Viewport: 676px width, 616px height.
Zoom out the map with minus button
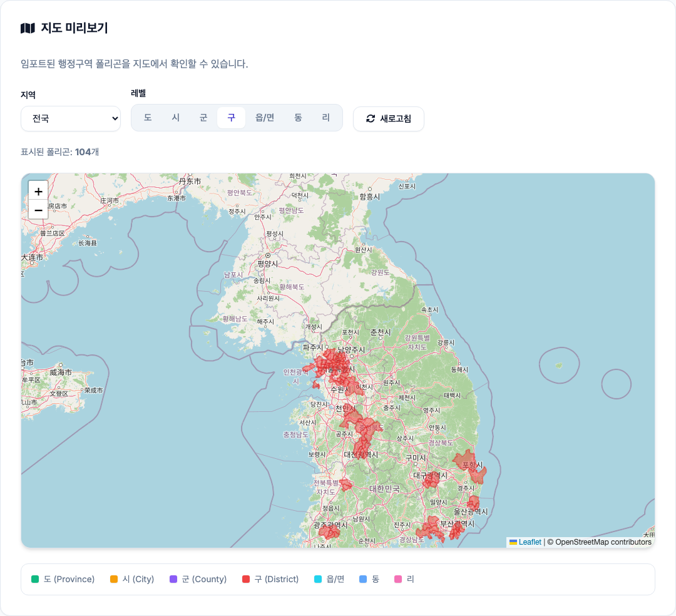click(x=38, y=210)
